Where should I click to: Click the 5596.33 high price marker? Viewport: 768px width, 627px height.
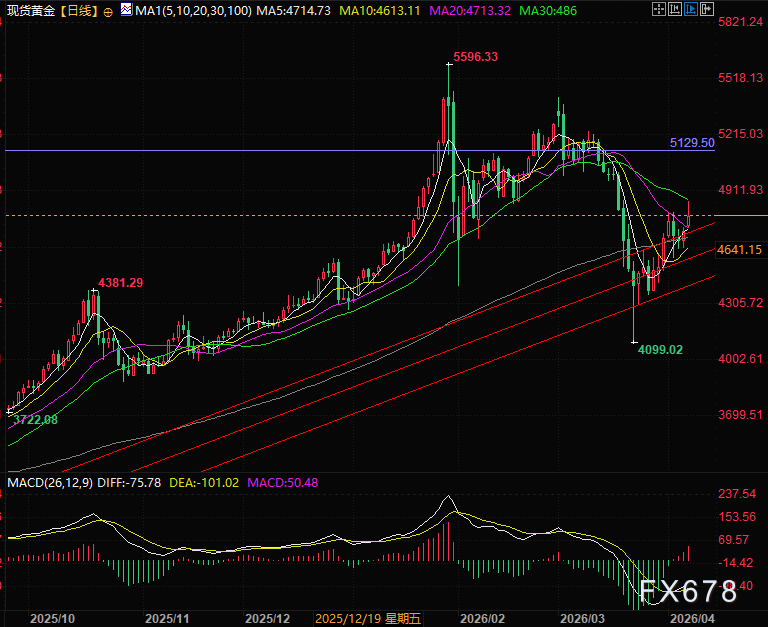point(475,57)
